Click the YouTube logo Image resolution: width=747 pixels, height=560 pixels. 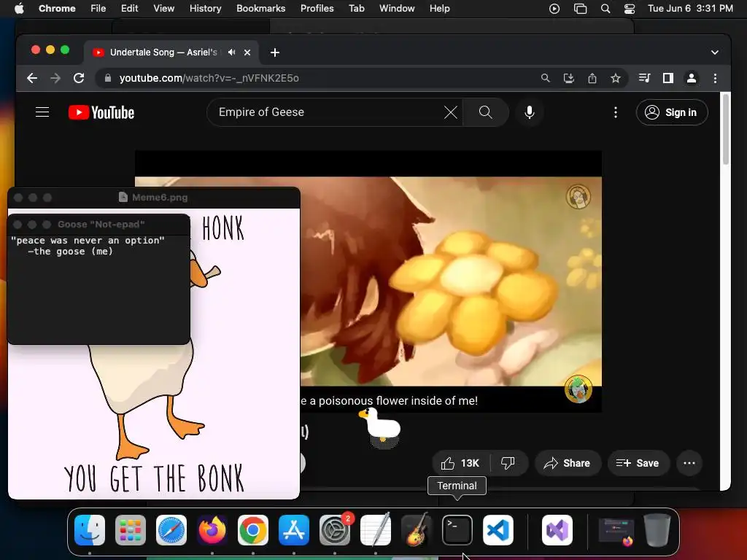(x=101, y=112)
